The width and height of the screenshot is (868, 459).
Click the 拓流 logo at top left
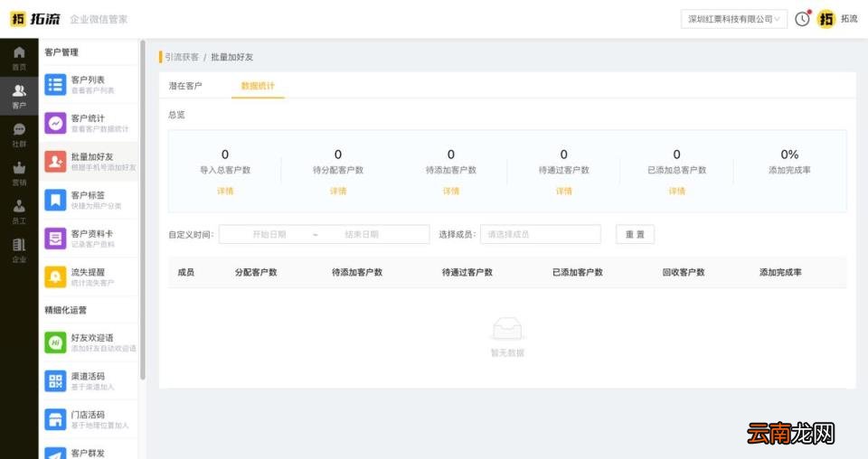click(35, 19)
